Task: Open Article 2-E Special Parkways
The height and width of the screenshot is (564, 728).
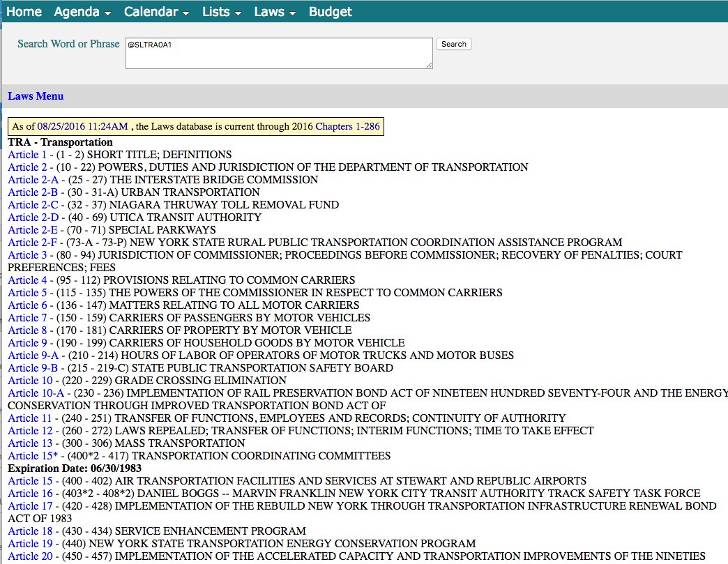Action: (33, 230)
